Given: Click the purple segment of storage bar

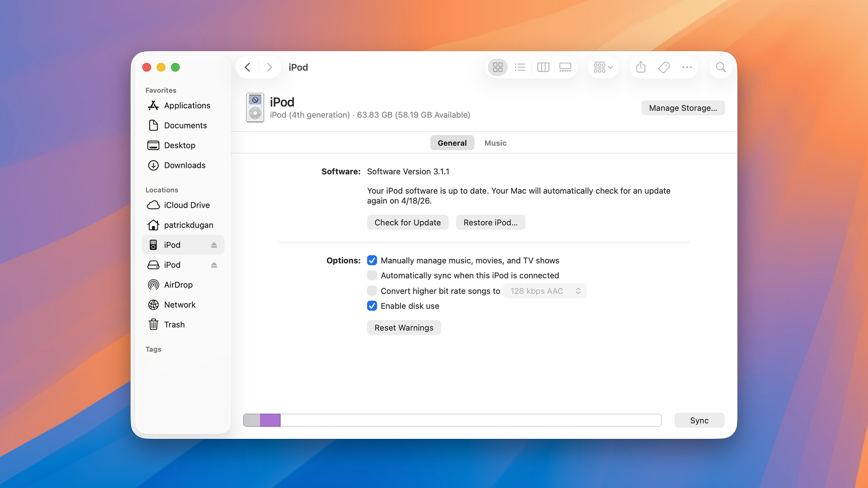Looking at the screenshot, I should pyautogui.click(x=270, y=420).
